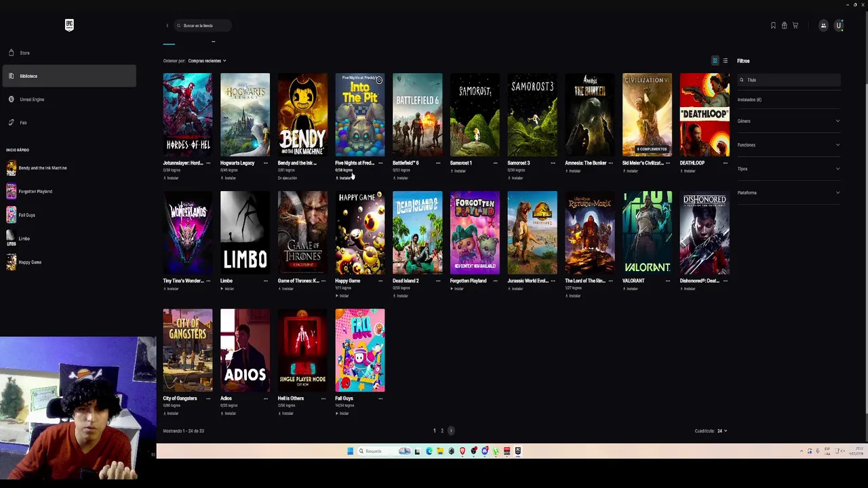Launch Limbo from the quick launch list

(x=18, y=239)
